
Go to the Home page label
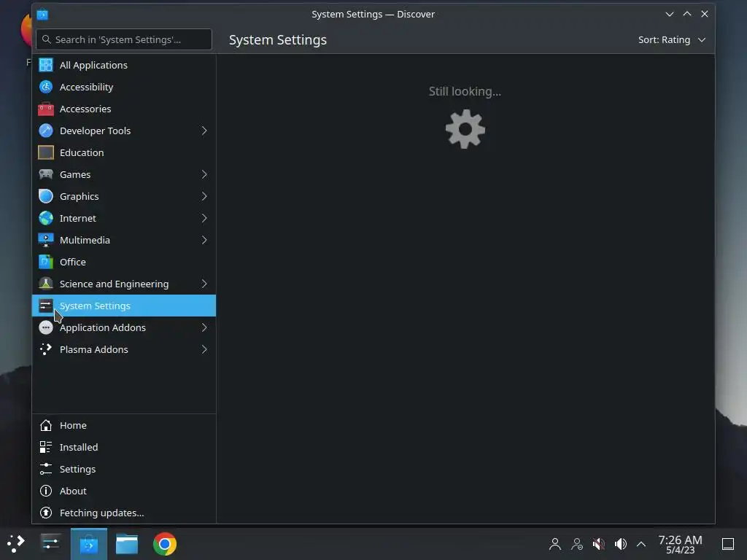coord(73,425)
